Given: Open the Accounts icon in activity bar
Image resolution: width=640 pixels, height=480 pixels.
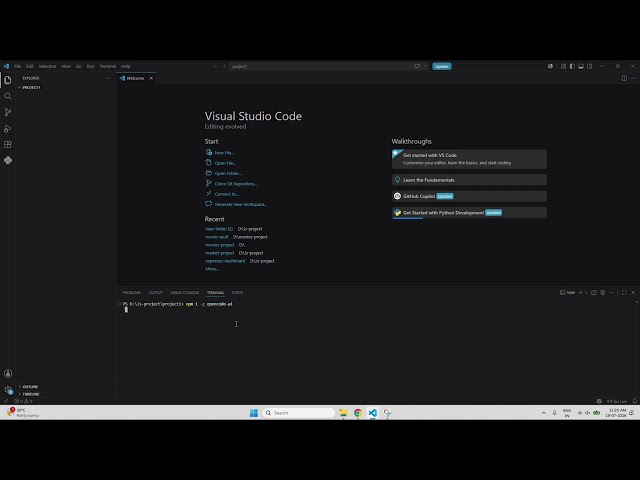Looking at the screenshot, I should tap(8, 373).
